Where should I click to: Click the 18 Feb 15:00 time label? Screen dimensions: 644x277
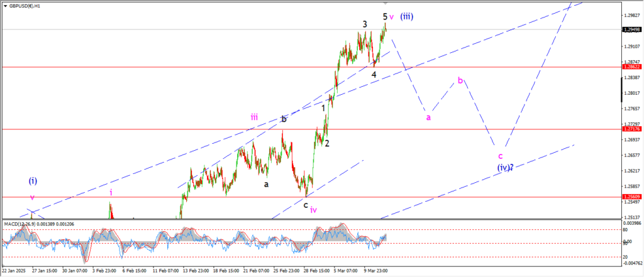coord(226,271)
